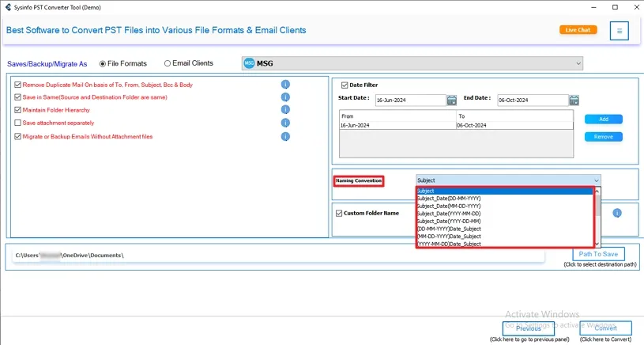This screenshot has height=345, width=644.
Task: Click info icon beside Migrate or Backup Emails
Action: point(285,137)
